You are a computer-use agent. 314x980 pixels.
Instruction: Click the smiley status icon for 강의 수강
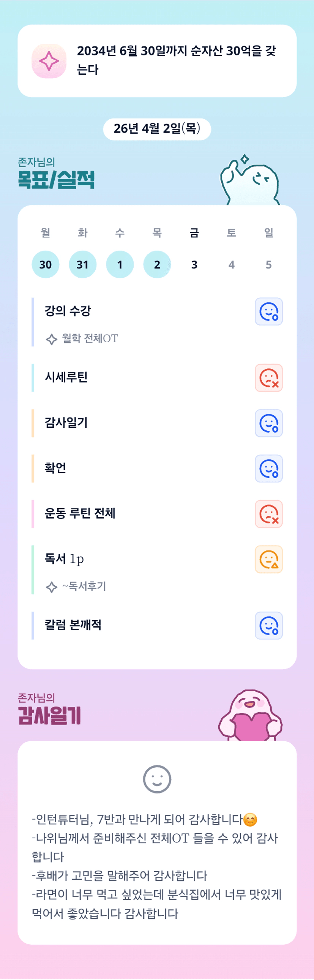click(x=268, y=311)
